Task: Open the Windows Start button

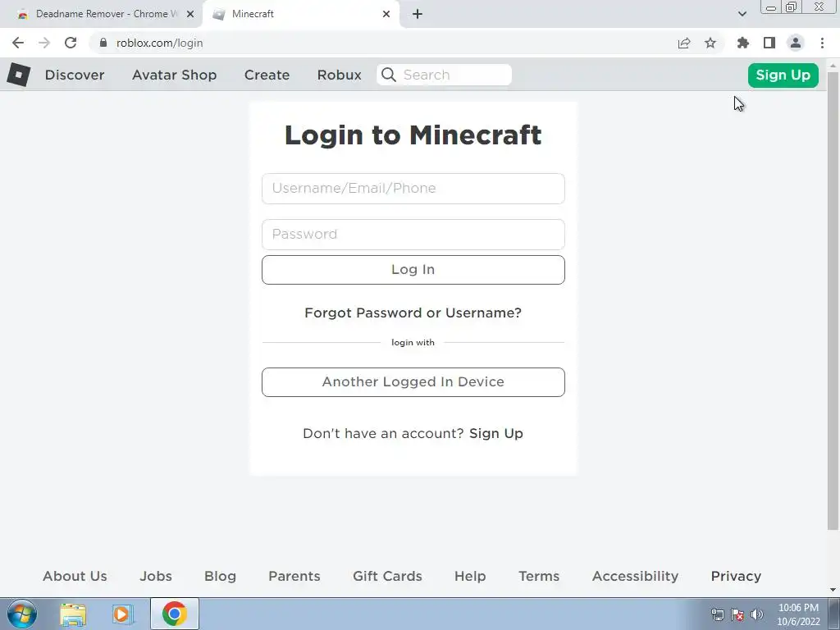Action: 22,614
